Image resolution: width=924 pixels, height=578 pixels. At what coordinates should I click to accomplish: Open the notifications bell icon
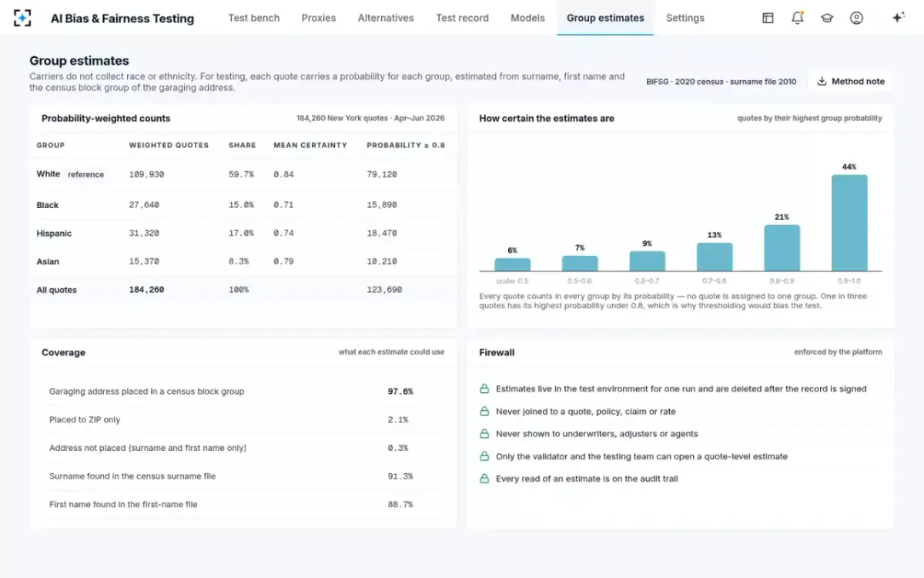click(798, 18)
